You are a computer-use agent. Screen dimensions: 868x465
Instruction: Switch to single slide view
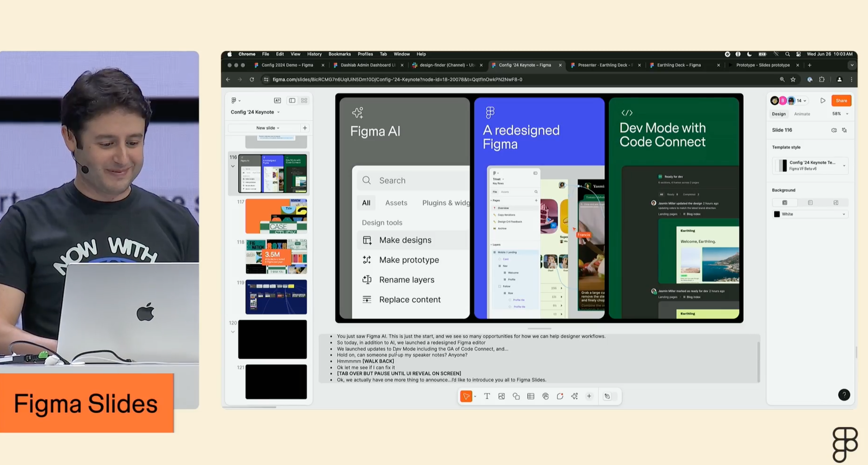click(292, 101)
